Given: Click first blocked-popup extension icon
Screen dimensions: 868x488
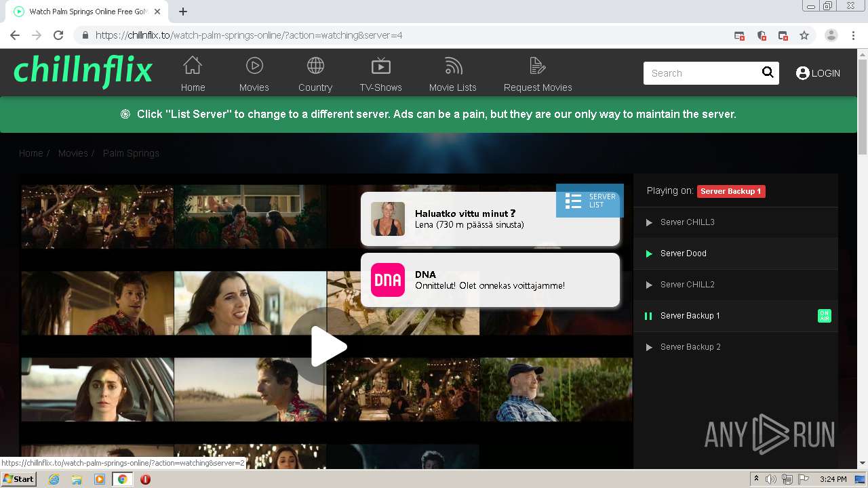Looking at the screenshot, I should click(x=740, y=35).
